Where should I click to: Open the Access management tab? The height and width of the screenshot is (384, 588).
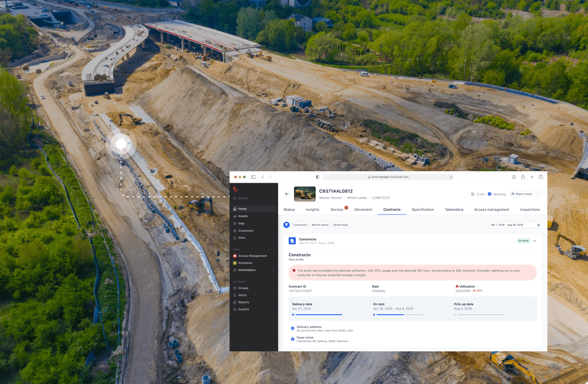tap(492, 210)
